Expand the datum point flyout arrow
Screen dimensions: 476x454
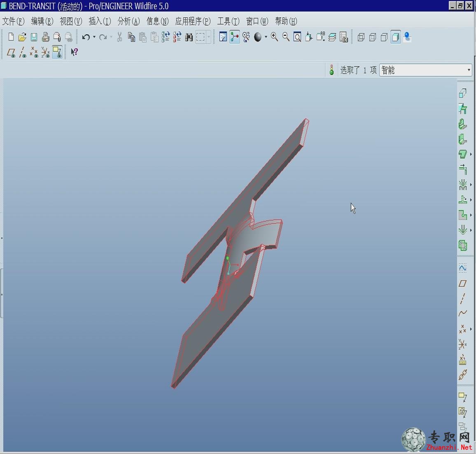(471, 329)
